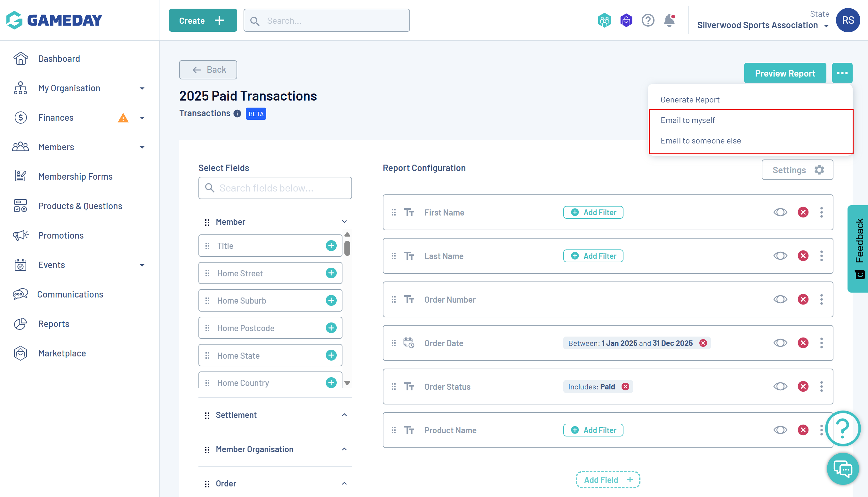Click the Search fields below input

(275, 188)
